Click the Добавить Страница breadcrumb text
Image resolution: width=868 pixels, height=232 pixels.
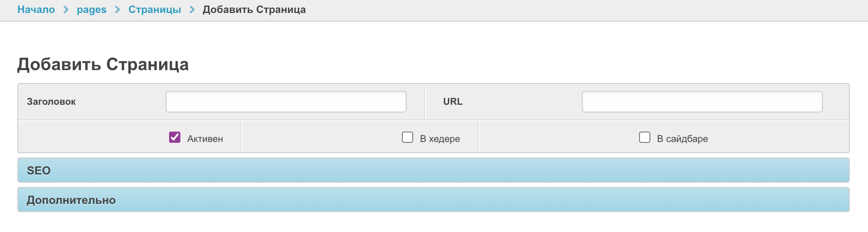(254, 10)
